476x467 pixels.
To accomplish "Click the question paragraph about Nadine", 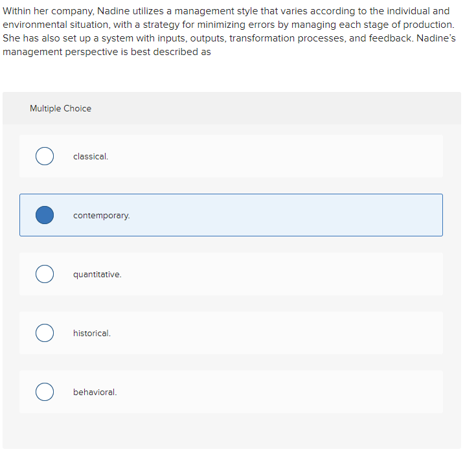I will [229, 31].
